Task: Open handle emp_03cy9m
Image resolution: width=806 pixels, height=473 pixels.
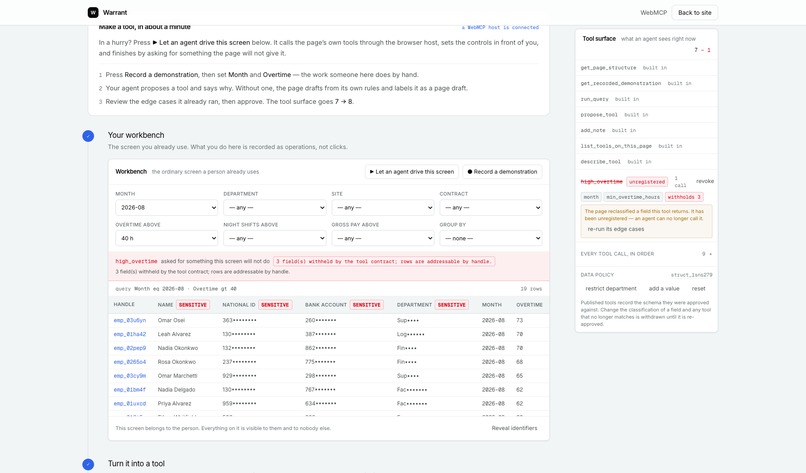Action: coord(130,376)
